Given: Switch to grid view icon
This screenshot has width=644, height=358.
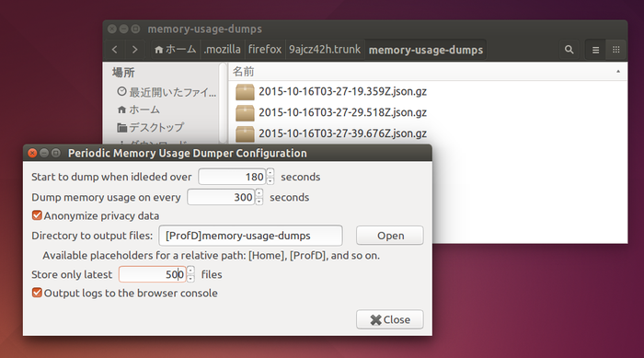Looking at the screenshot, I should click(615, 50).
